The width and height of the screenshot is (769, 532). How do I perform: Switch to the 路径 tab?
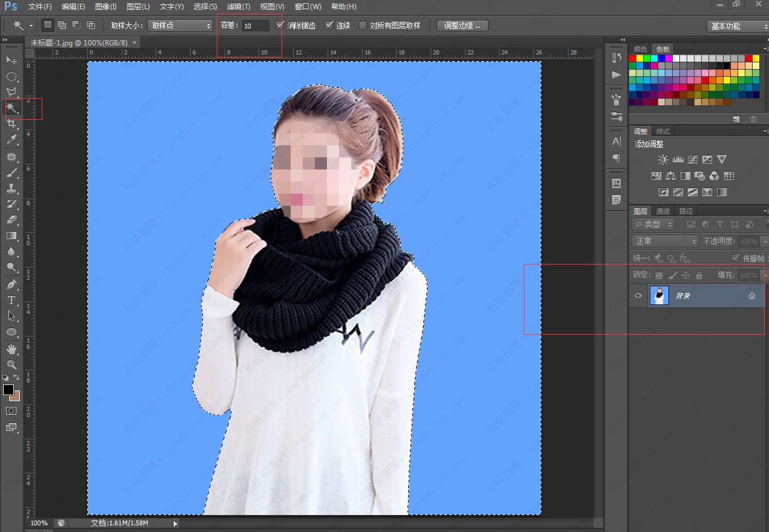[686, 211]
